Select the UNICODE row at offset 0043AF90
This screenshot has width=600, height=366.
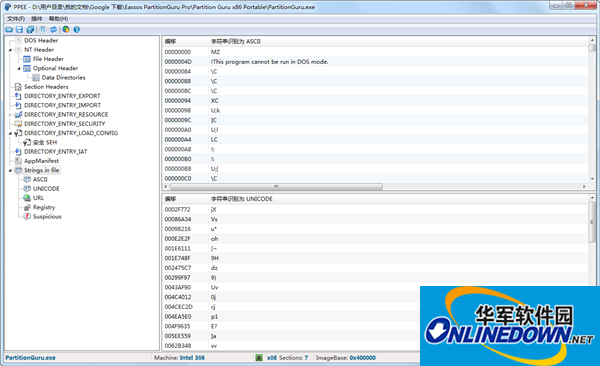(x=291, y=287)
